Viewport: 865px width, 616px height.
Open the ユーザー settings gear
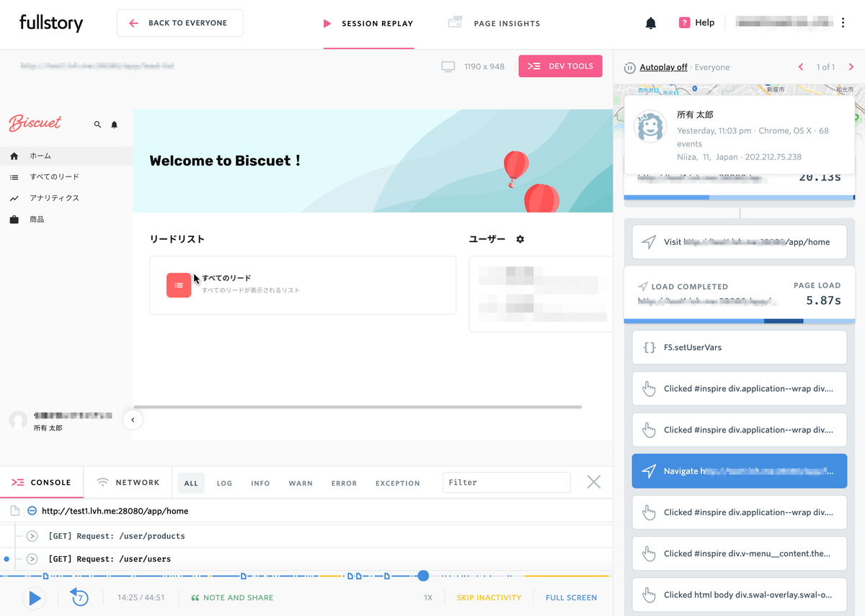[520, 239]
